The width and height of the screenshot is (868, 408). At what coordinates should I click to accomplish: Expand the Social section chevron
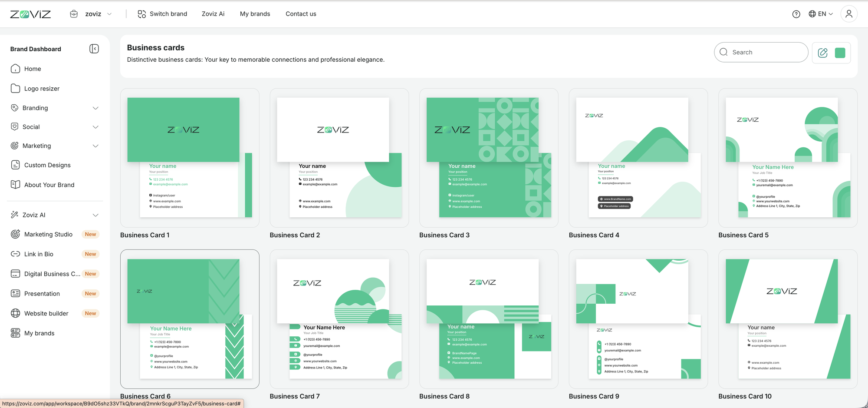click(x=95, y=127)
